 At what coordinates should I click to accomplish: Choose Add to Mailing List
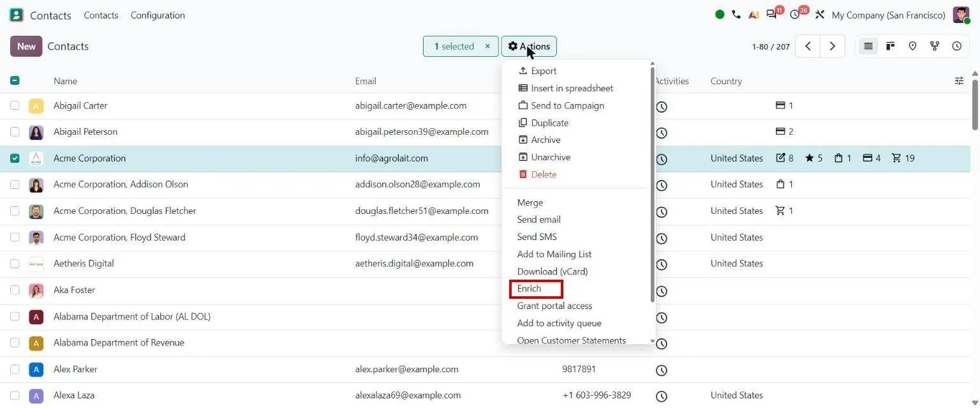click(554, 254)
